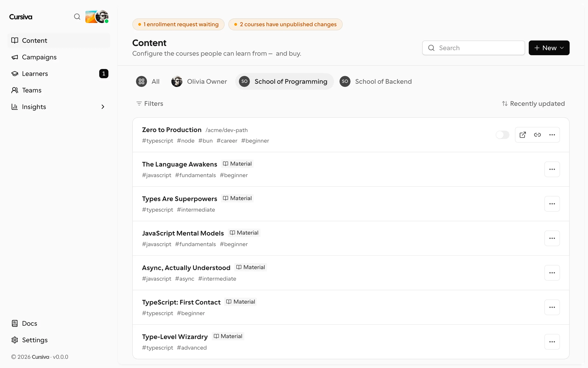Click the /acme/dev-path slug text

click(x=226, y=130)
